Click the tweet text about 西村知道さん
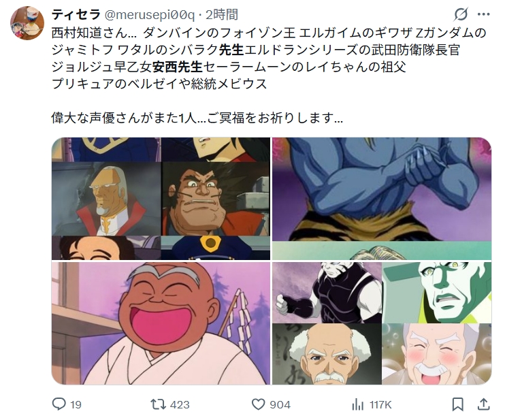The width and height of the screenshot is (505, 420). (269, 76)
